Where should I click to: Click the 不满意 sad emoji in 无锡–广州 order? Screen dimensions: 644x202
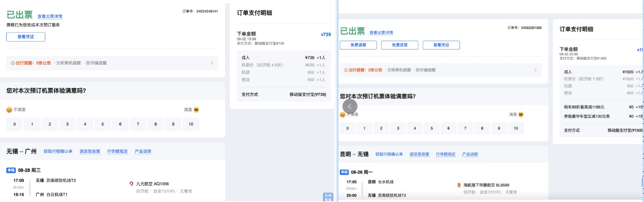click(x=9, y=110)
